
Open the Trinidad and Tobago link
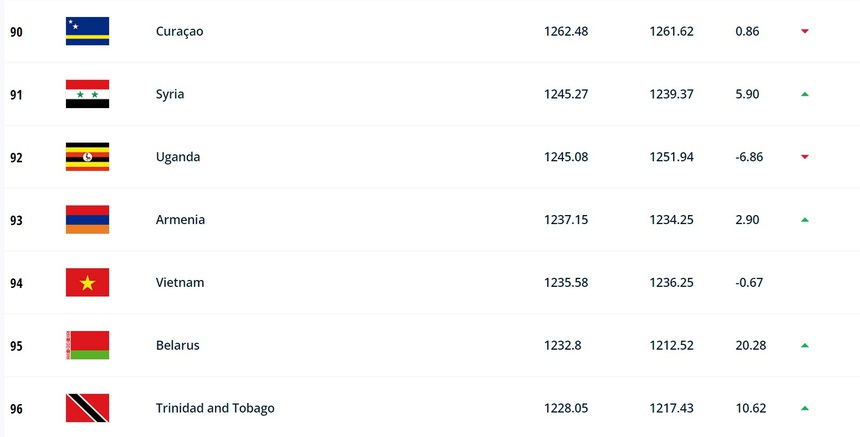click(x=215, y=408)
